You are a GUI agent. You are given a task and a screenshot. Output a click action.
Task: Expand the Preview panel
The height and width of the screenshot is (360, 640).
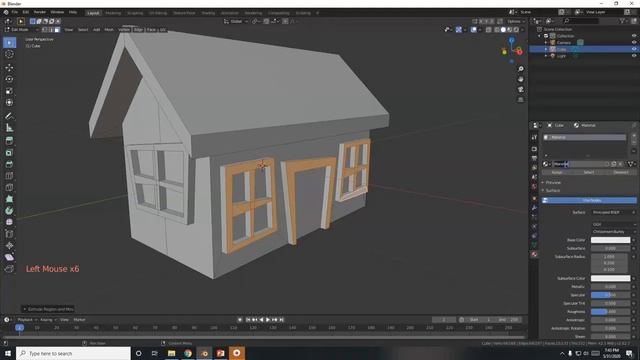pyautogui.click(x=553, y=182)
